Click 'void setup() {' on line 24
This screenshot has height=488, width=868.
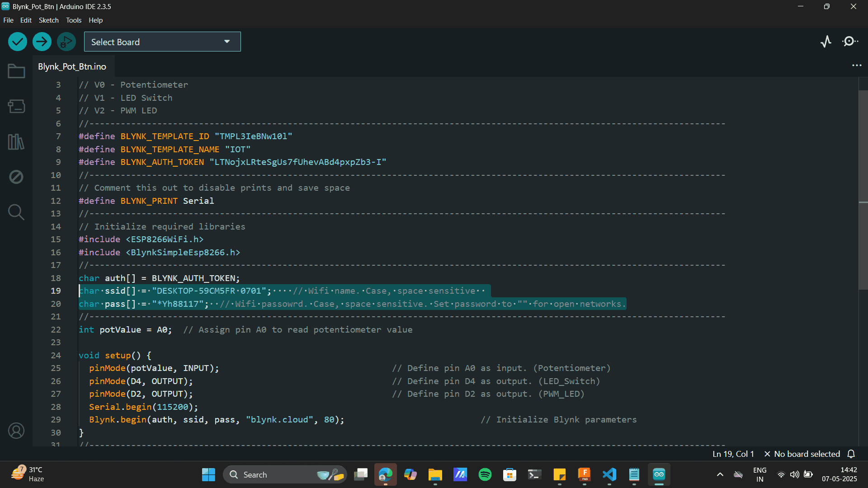115,356
